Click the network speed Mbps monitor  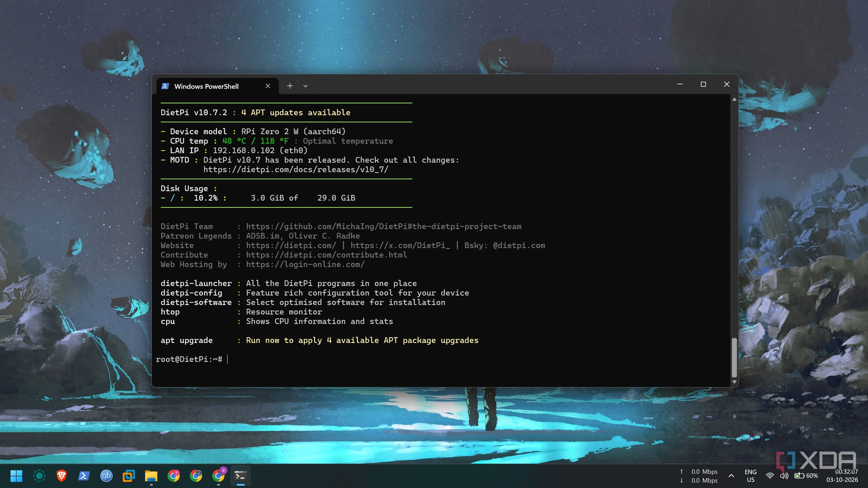(699, 476)
